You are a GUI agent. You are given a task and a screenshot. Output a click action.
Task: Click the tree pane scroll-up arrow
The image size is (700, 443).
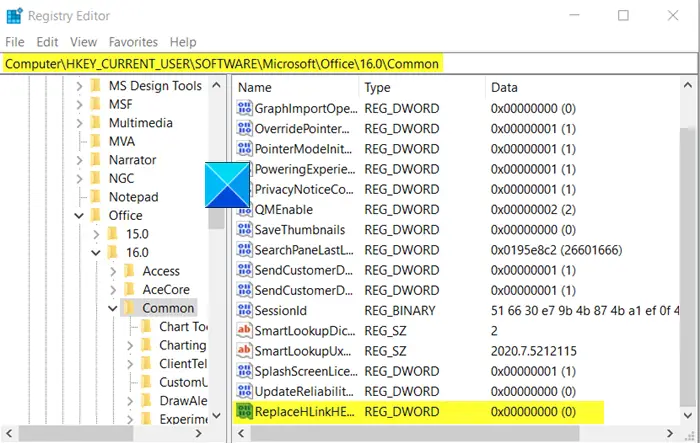click(217, 85)
